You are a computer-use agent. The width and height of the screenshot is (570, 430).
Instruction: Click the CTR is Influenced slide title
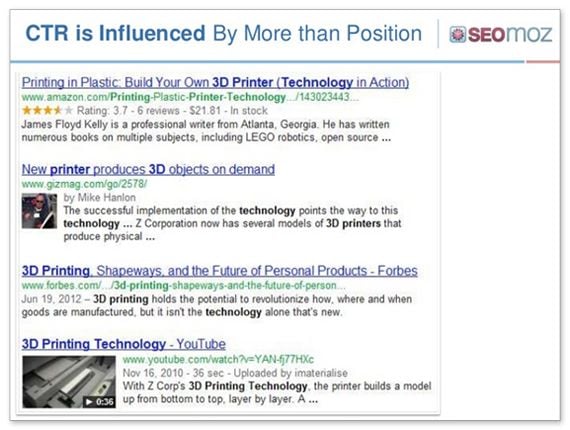[224, 33]
